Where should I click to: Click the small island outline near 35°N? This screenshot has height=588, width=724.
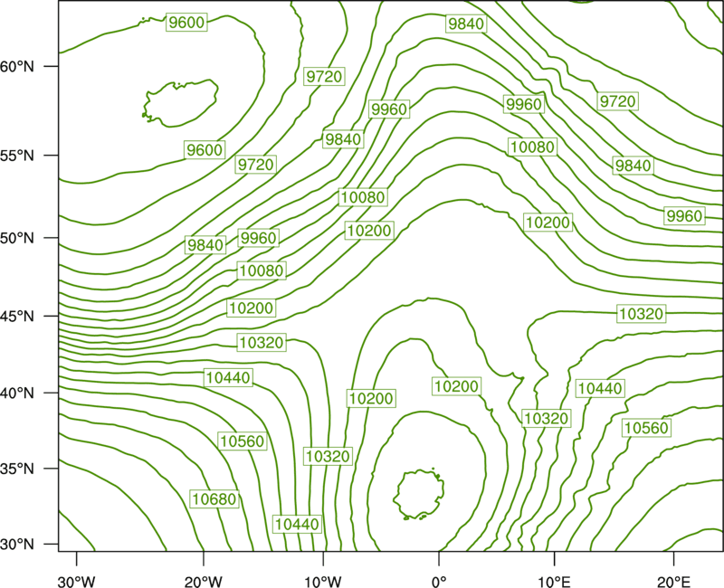(x=419, y=494)
